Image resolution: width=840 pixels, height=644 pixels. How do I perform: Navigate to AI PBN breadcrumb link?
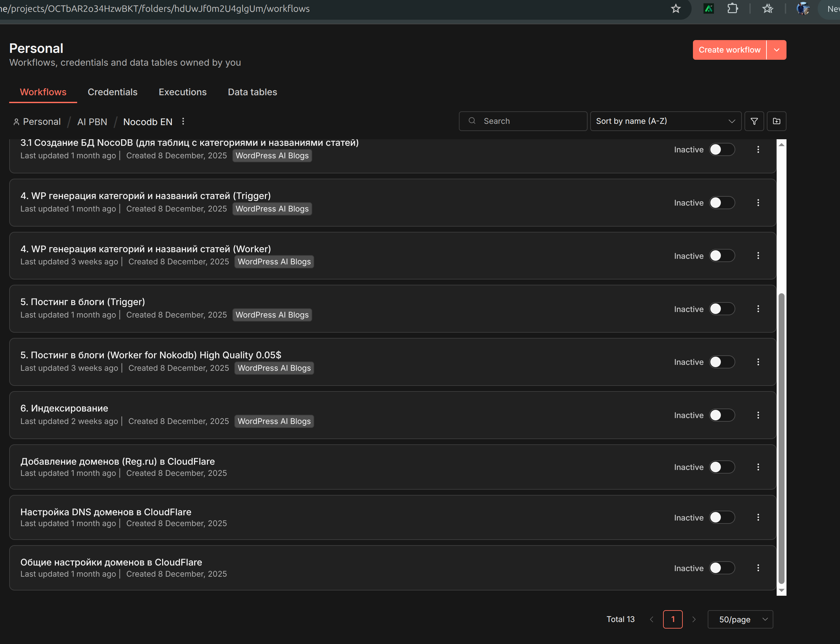92,122
